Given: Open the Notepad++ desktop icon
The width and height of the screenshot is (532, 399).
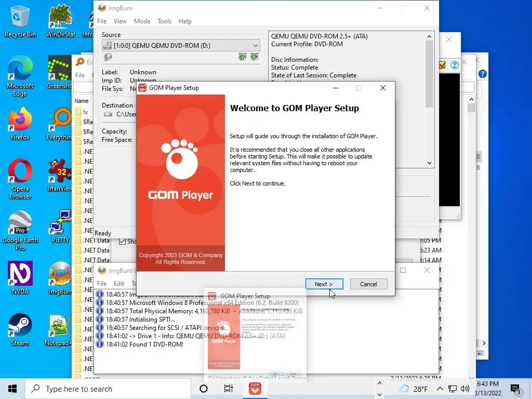Looking at the screenshot, I should click(58, 330).
